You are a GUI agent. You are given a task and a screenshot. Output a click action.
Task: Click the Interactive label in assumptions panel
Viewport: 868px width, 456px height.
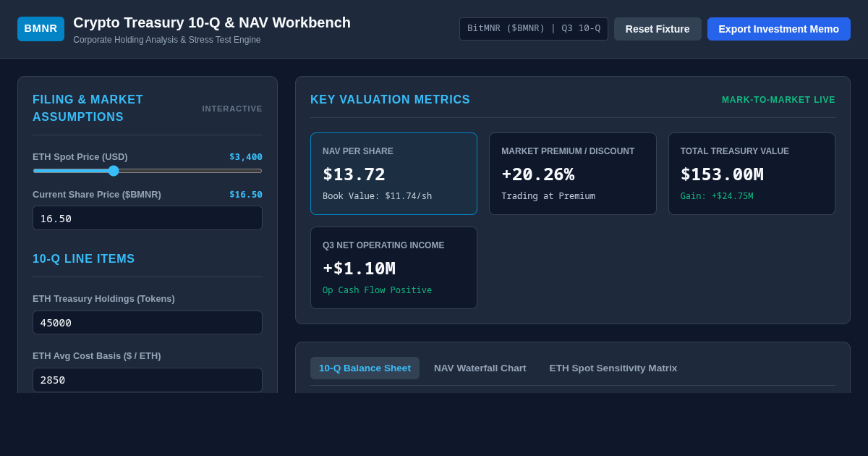[232, 109]
